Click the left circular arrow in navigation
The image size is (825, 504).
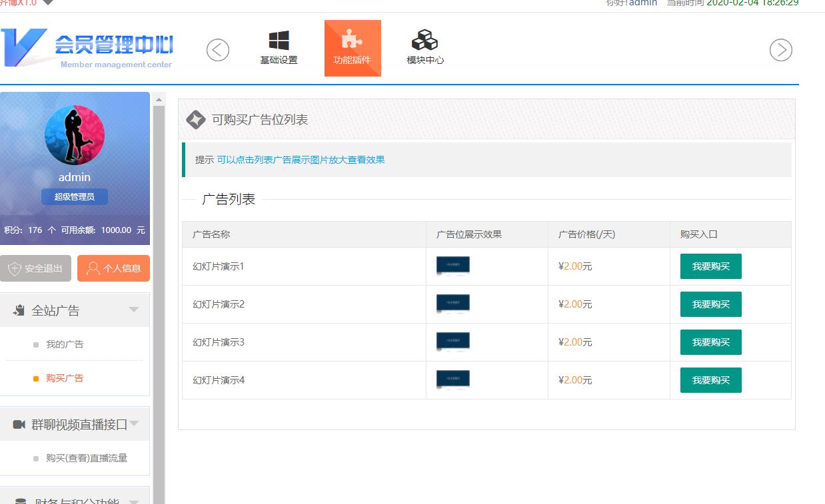click(x=218, y=50)
